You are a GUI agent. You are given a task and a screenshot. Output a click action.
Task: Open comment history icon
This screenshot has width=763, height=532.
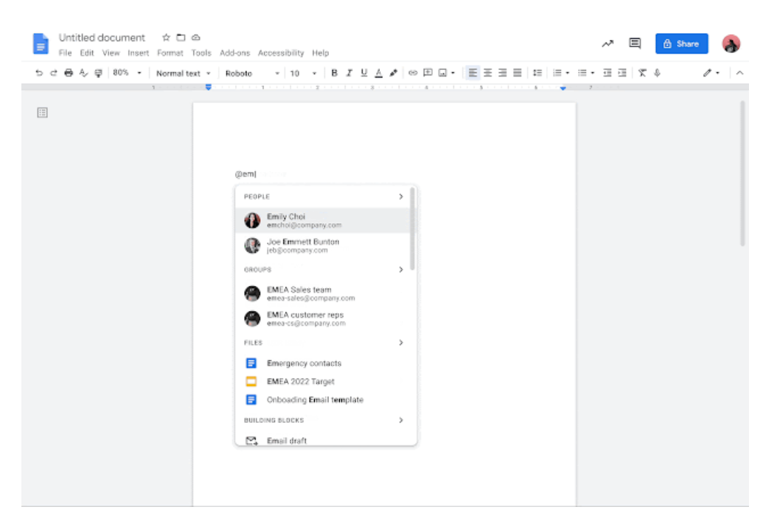[x=634, y=43]
